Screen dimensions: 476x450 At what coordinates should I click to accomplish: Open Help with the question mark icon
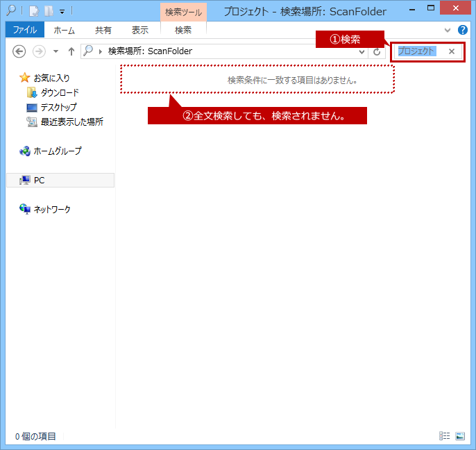tap(463, 30)
